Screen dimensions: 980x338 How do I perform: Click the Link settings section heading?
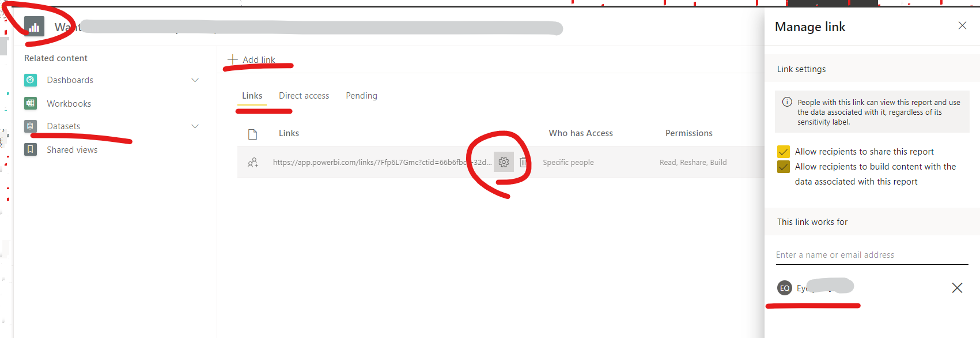tap(801, 69)
